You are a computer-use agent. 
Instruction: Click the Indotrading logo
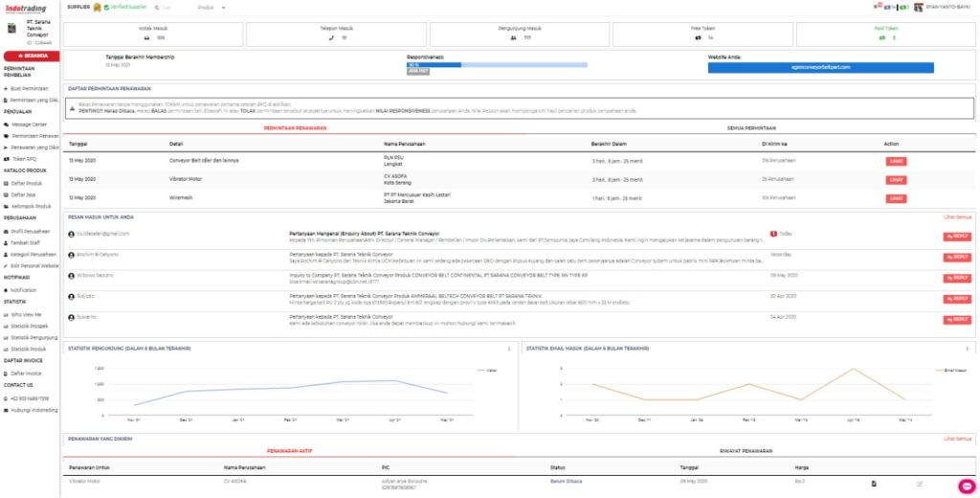pyautogui.click(x=26, y=9)
